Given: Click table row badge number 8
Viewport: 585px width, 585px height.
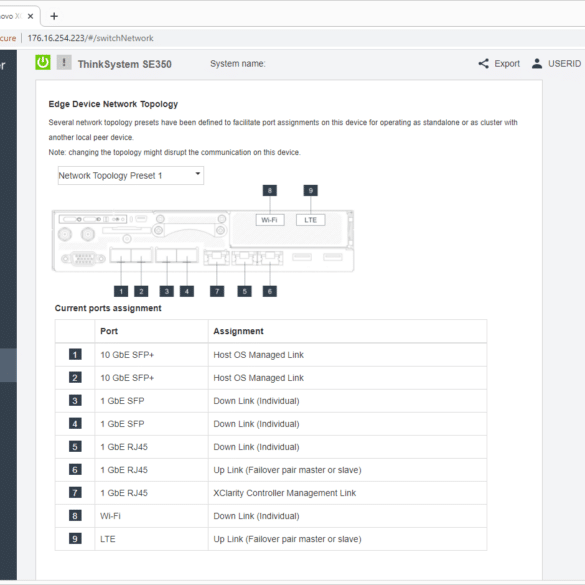Looking at the screenshot, I should [x=75, y=516].
